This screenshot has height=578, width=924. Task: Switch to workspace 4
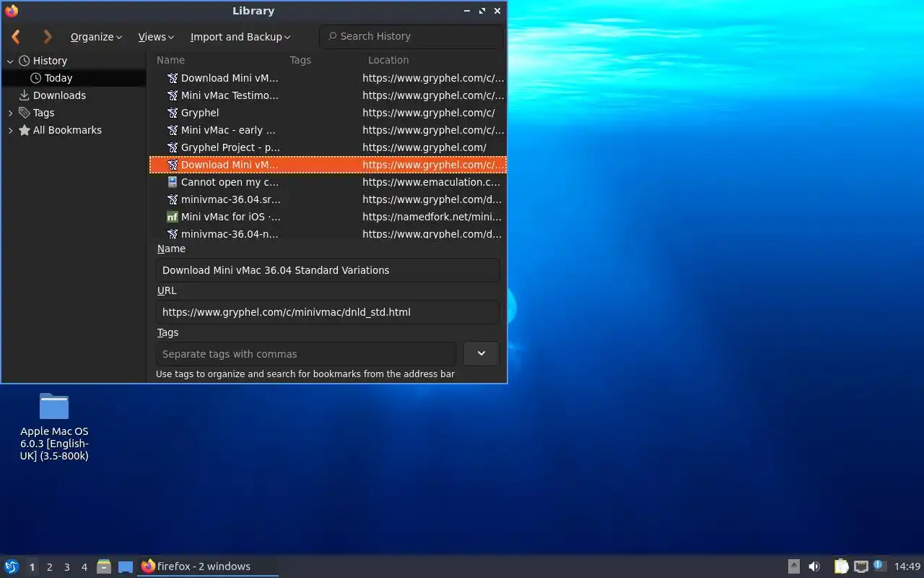pyautogui.click(x=84, y=567)
